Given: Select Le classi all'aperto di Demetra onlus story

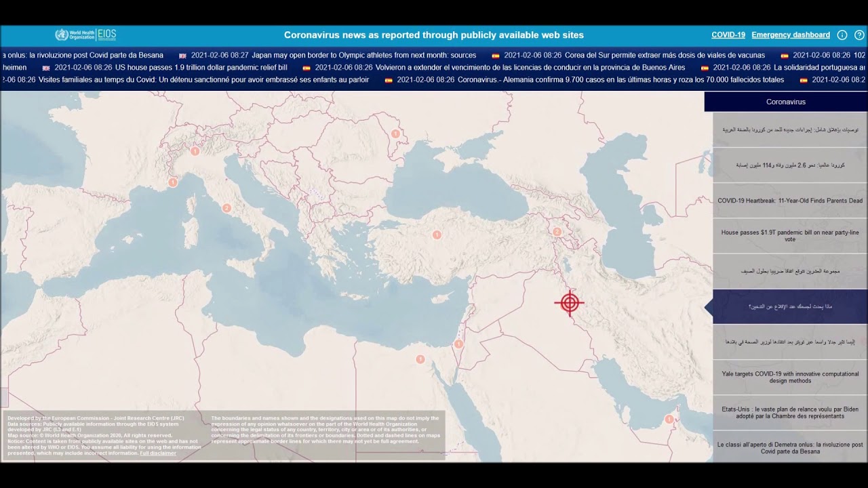Looking at the screenshot, I should point(790,447).
